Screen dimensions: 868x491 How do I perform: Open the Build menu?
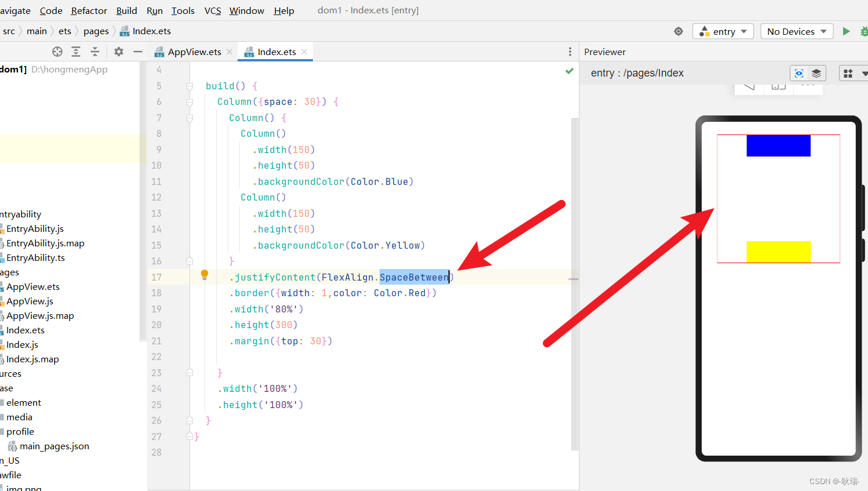tap(127, 10)
